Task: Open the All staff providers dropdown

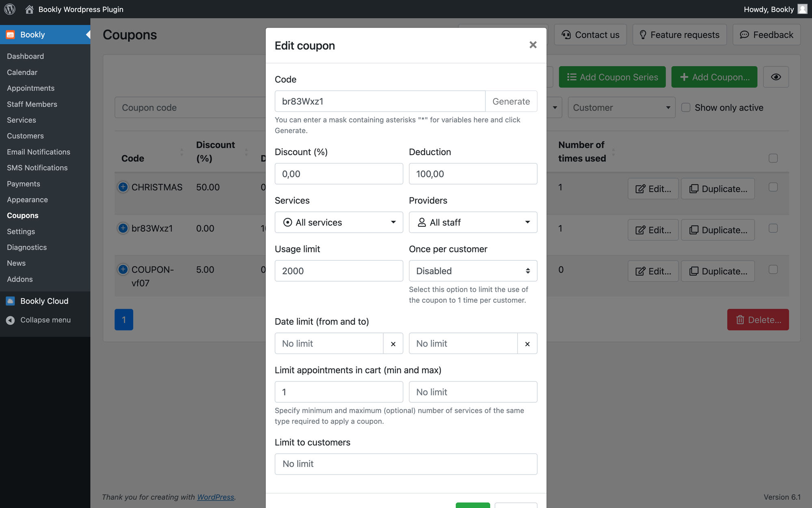Action: tap(473, 222)
